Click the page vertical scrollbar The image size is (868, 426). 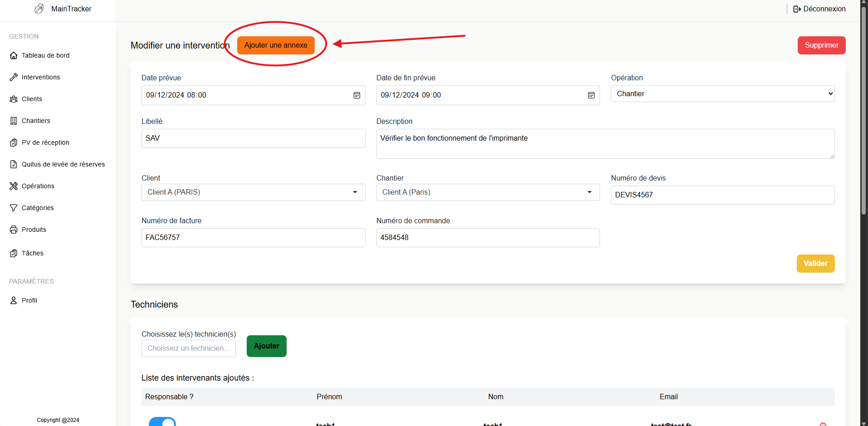[864, 109]
